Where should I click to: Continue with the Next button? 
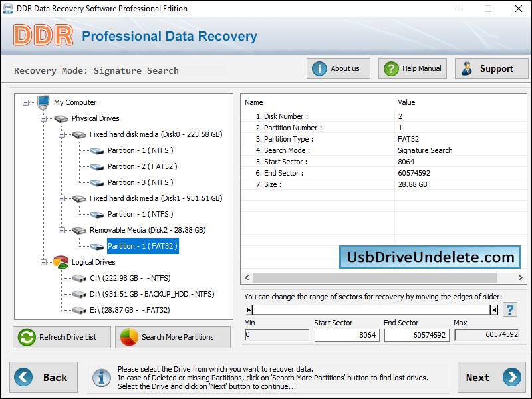[x=491, y=377]
